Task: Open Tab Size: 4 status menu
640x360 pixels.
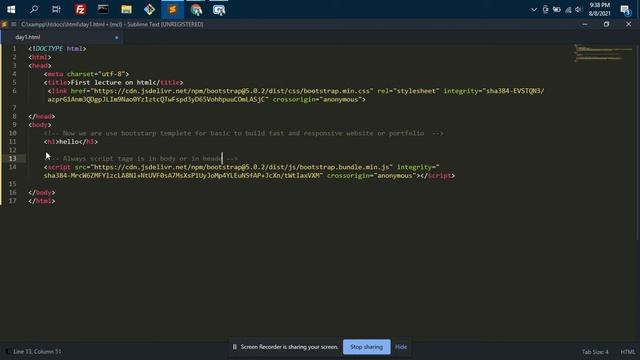Action: [595, 352]
